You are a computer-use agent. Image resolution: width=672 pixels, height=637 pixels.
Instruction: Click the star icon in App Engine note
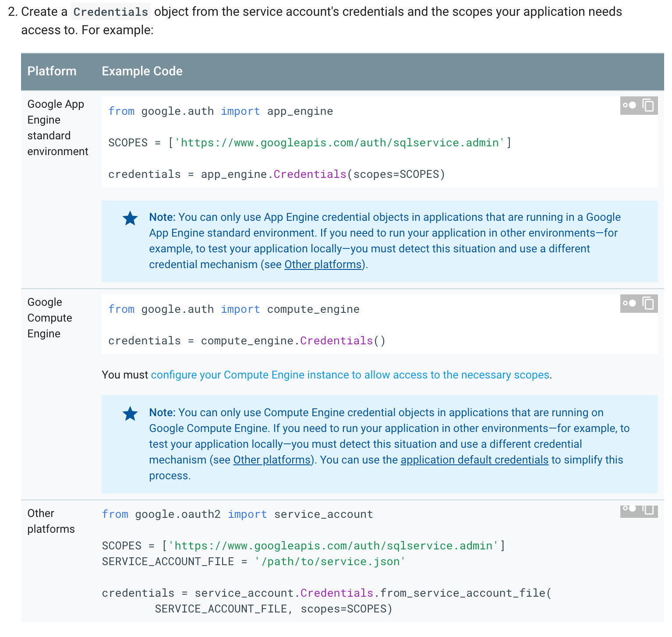(130, 218)
